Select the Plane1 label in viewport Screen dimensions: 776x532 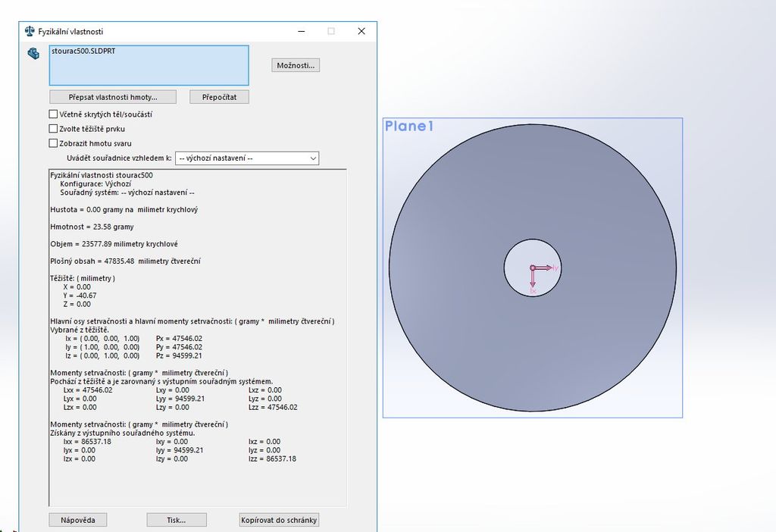409,127
